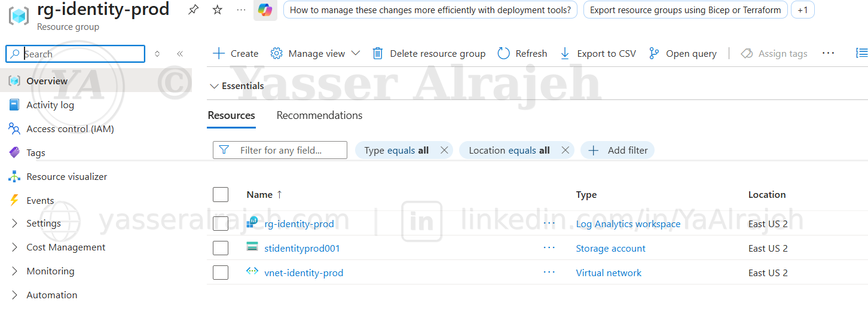Click the Filter for any field box
Screen dimensions: 868x312
click(x=280, y=150)
